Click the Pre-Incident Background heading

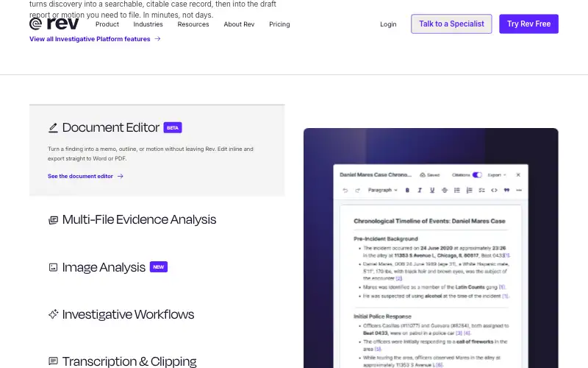coord(385,238)
